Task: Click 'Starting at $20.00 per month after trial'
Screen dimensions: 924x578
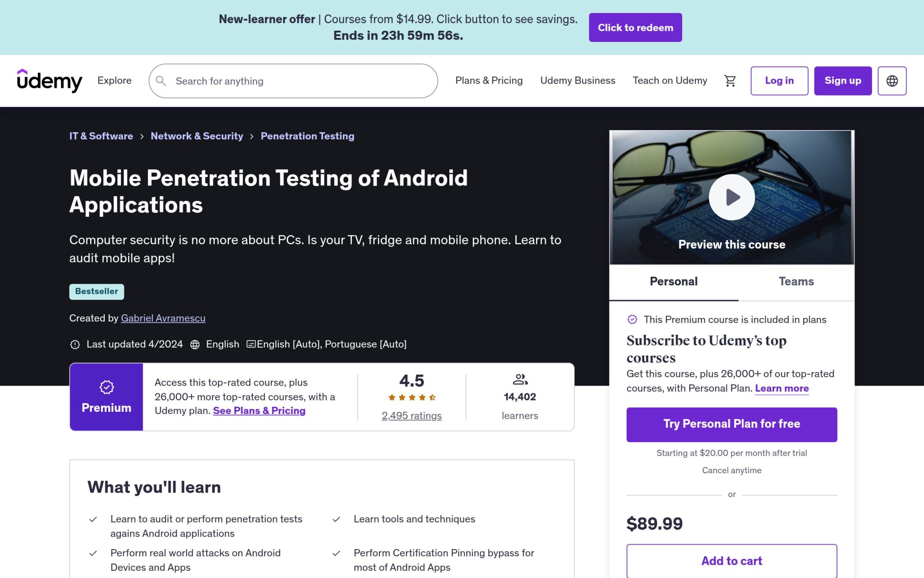Action: [x=732, y=453]
